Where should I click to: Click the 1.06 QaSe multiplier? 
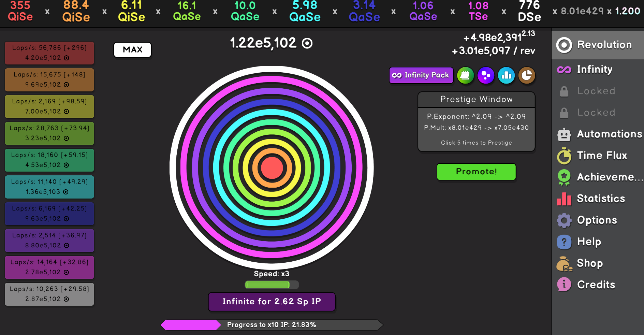tap(423, 11)
